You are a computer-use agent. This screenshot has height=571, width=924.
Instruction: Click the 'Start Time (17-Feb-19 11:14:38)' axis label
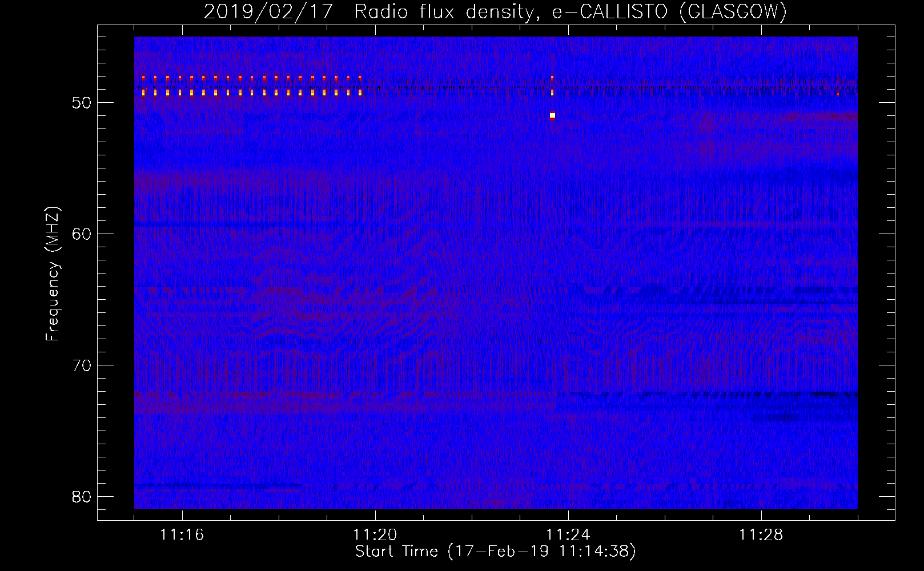495,552
